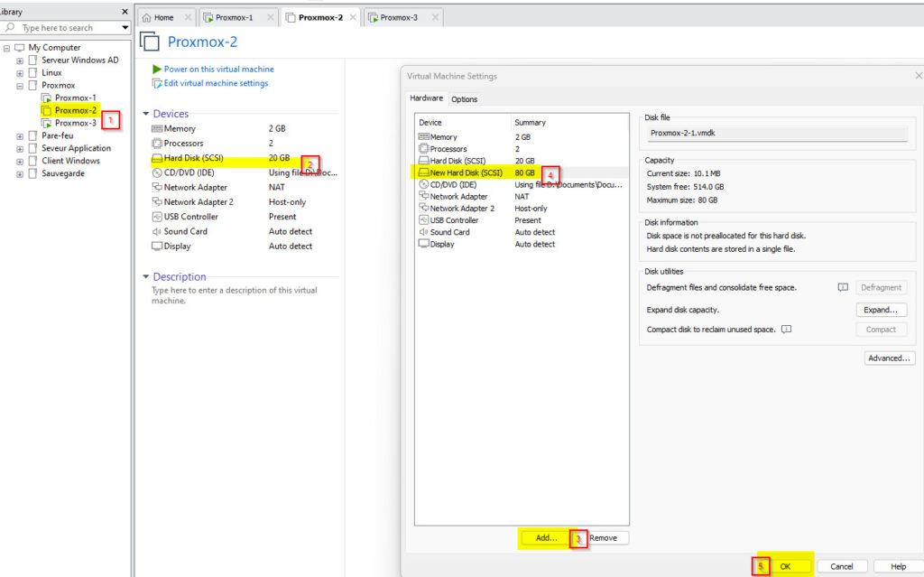
Task: Select Proxmox-1 in the library tree
Action: point(75,98)
